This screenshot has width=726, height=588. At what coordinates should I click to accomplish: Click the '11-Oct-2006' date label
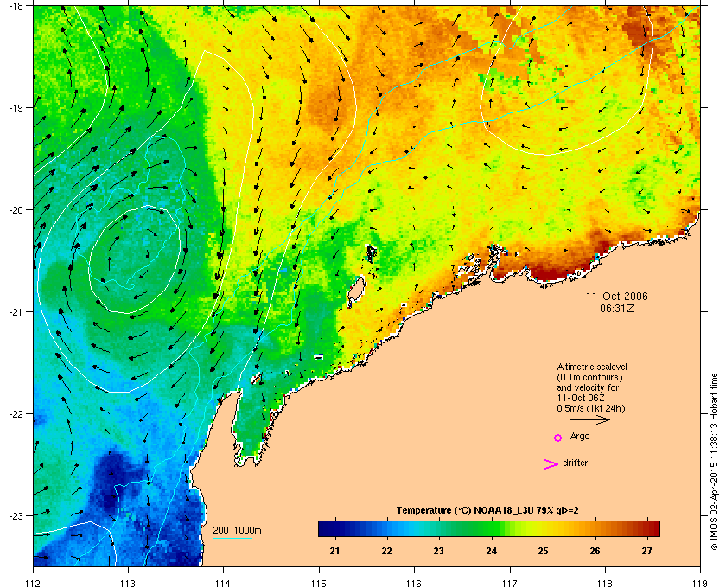(x=617, y=296)
